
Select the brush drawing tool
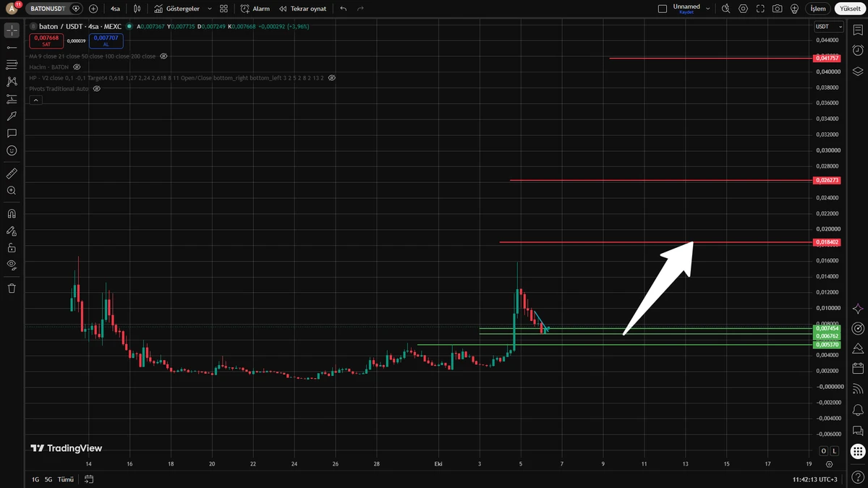coord(12,116)
